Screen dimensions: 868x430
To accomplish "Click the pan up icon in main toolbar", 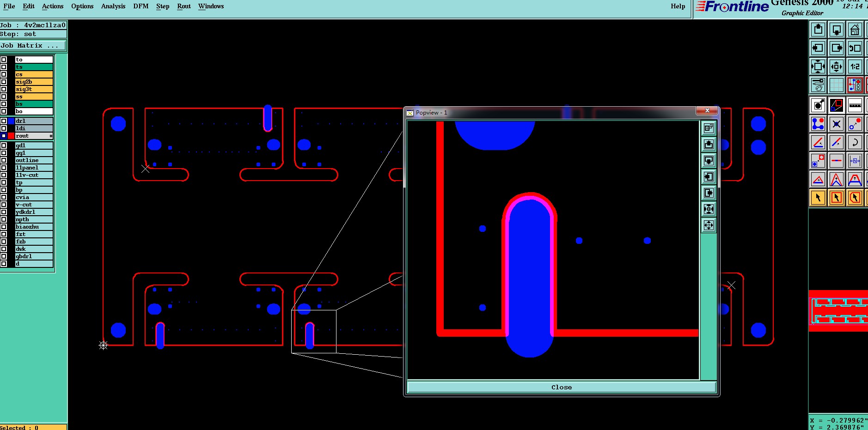I will click(818, 30).
